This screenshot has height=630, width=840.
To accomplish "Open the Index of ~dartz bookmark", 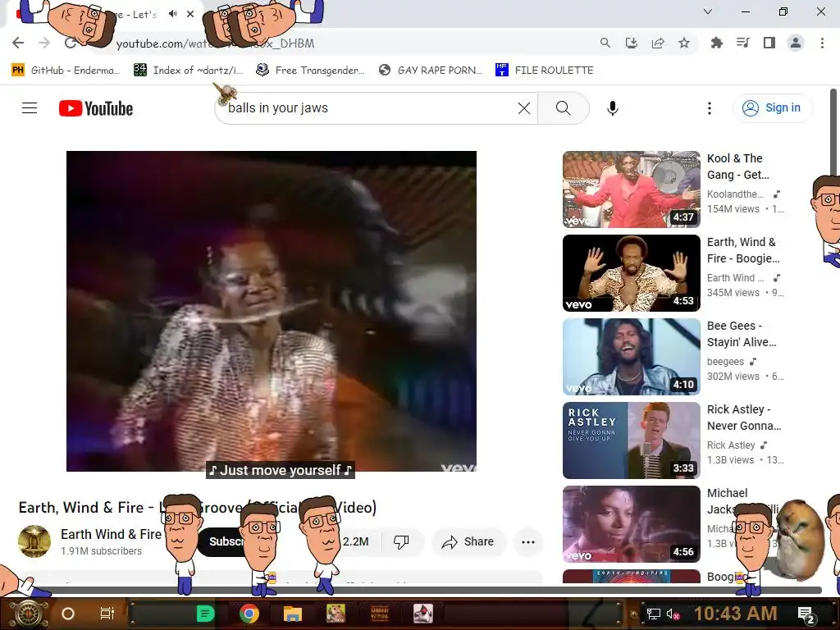I will 188,71.
